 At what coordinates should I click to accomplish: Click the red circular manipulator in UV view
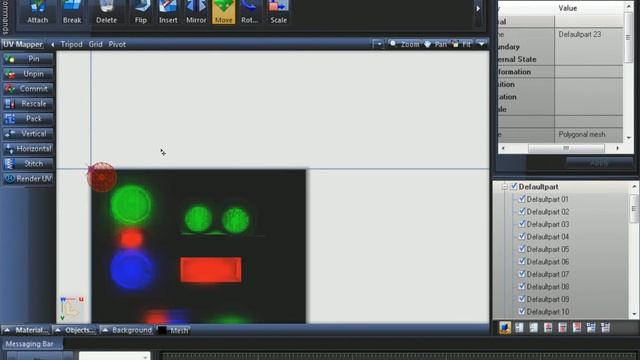(101, 177)
